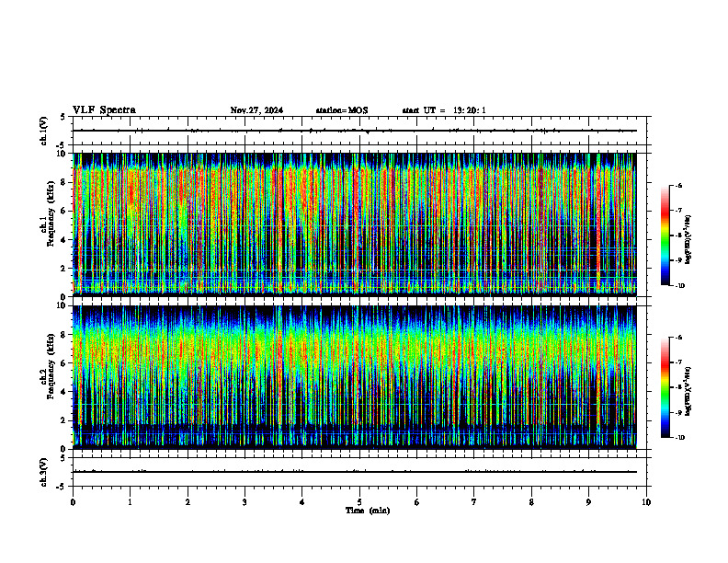Click the "-10" value on ch.1 color bar
Screen dimensions: 728x563
679,286
